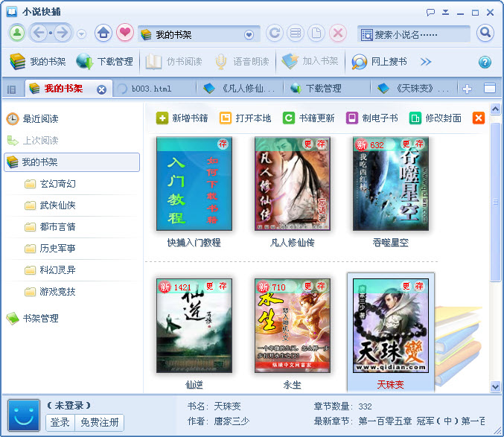Open 网上搜书 from the toolbar
Screen dimensions: 504x437
379,61
